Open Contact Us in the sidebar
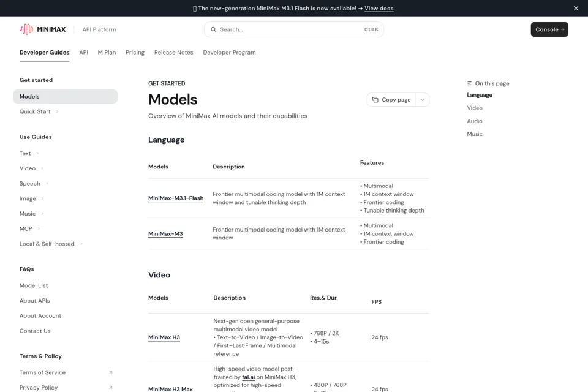 [x=35, y=331]
